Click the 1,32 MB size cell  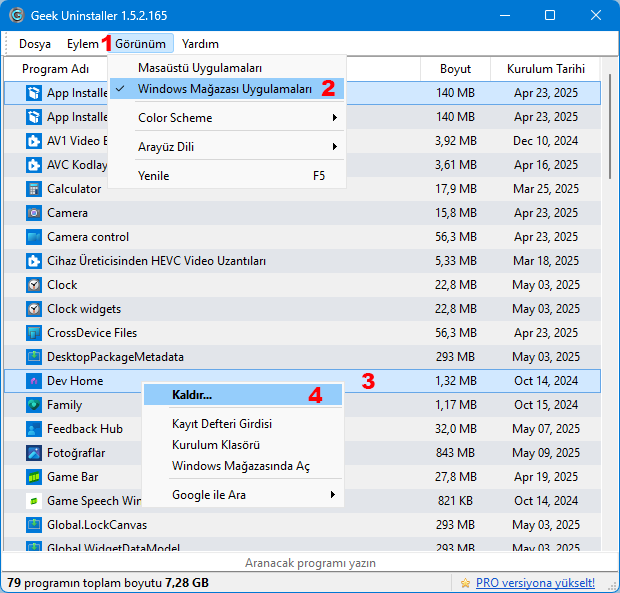coord(456,381)
